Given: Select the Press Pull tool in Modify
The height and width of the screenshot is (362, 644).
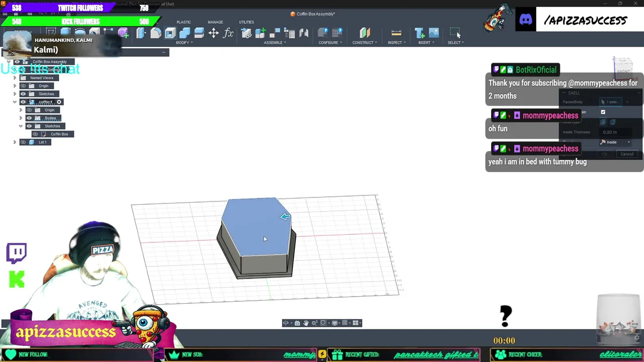Looking at the screenshot, I should [141, 33].
